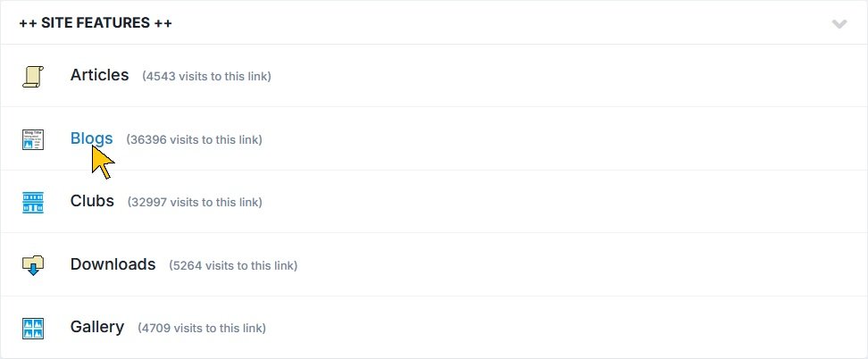The height and width of the screenshot is (359, 868).
Task: Click the Site Features header title
Action: pyautogui.click(x=96, y=23)
